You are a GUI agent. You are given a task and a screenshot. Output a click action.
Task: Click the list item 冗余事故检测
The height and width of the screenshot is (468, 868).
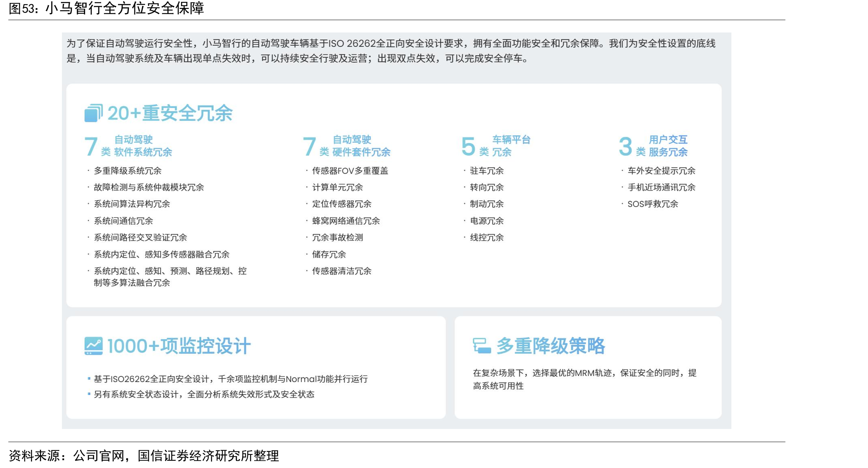(x=337, y=237)
